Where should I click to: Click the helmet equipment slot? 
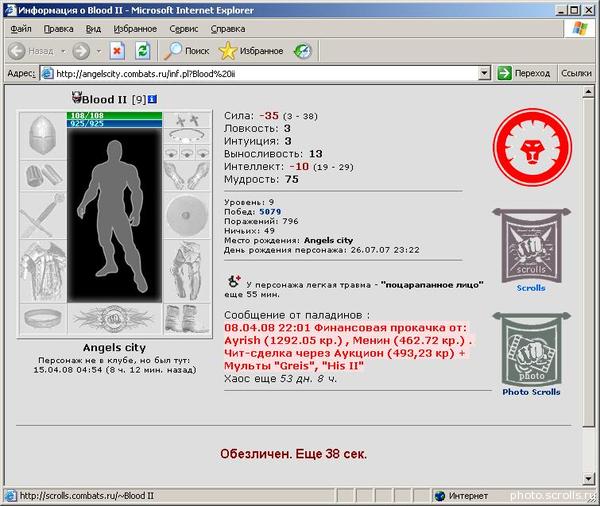[42, 135]
